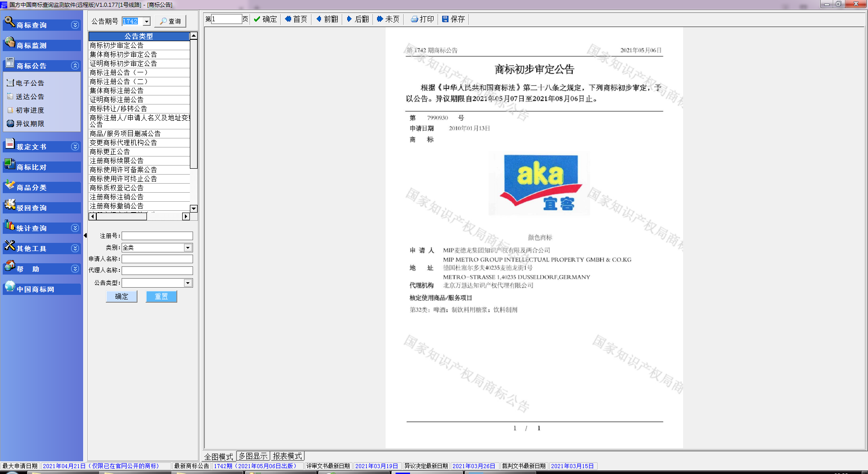Click list scroll-up arrow
The height and width of the screenshot is (474, 868).
[193, 36]
